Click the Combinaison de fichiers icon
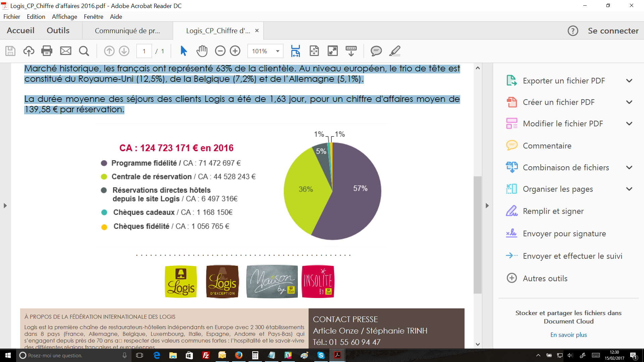 pyautogui.click(x=512, y=167)
